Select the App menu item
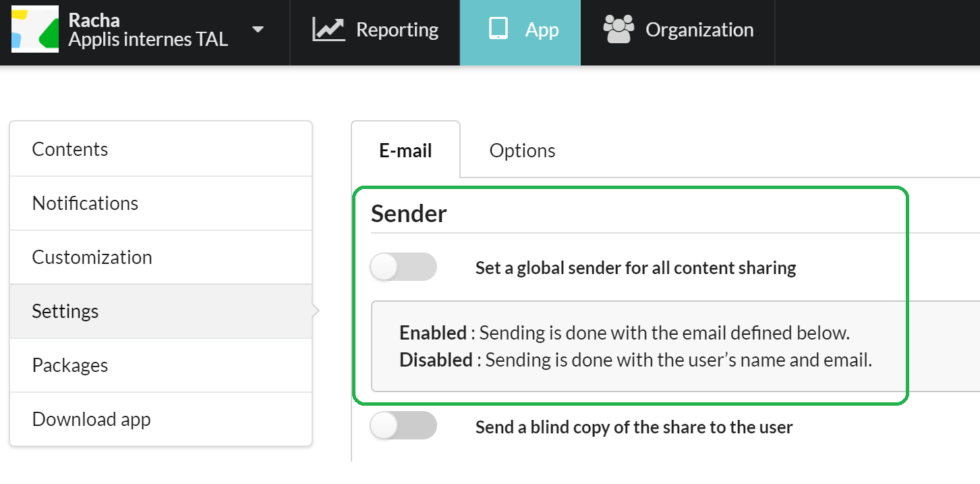Viewport: 980px width, 484px height. coord(520,32)
